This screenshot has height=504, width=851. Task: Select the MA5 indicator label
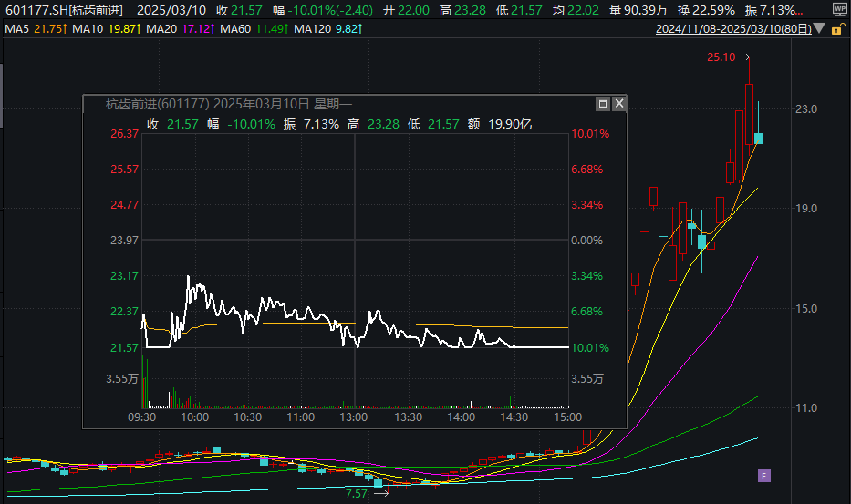tap(35, 29)
